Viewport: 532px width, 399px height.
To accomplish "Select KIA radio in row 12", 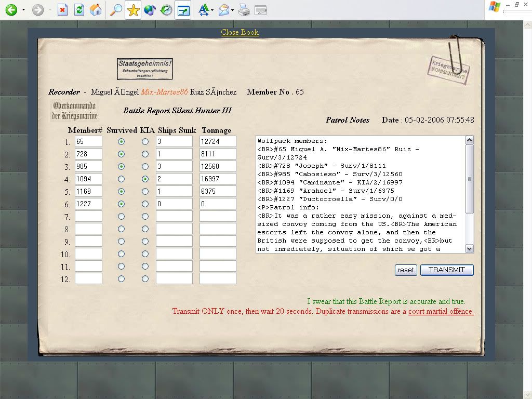I will pos(145,279).
